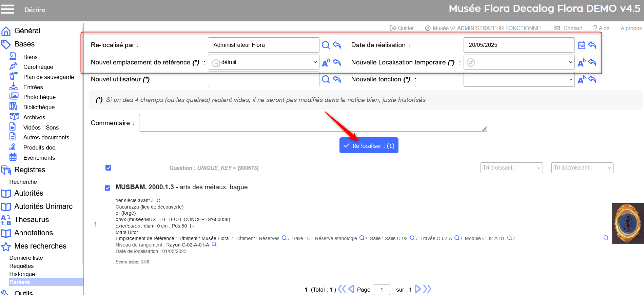
Task: Click search icon next to Re-localisé par field
Action: tap(326, 45)
